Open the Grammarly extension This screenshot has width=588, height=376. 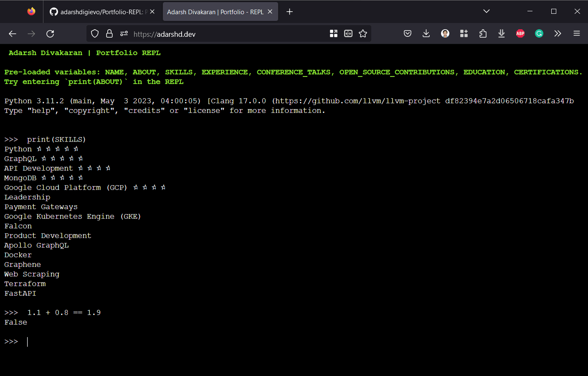[x=539, y=34]
